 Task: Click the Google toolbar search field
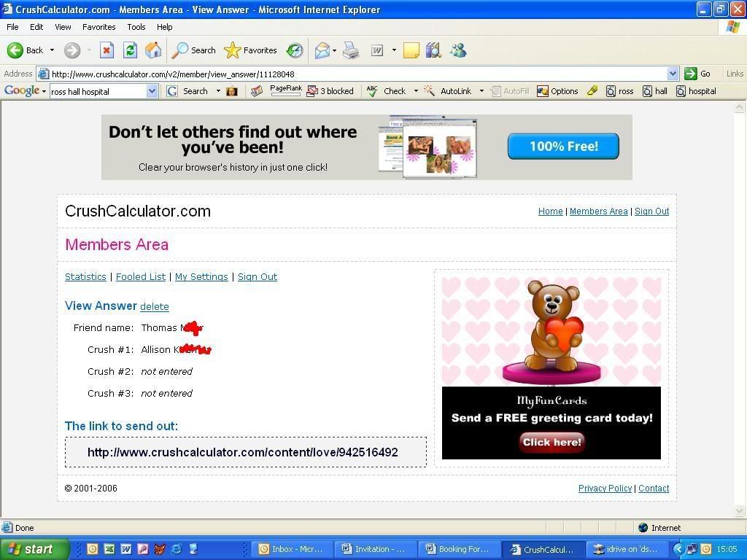[104, 91]
